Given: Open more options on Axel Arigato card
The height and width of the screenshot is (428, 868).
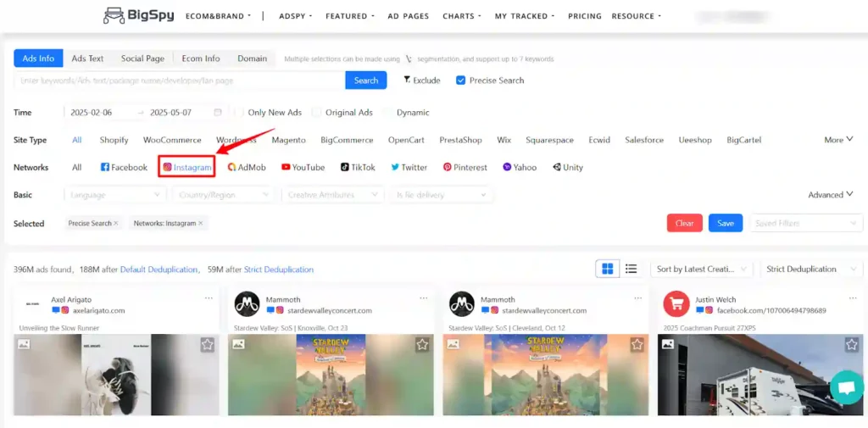Looking at the screenshot, I should point(209,297).
